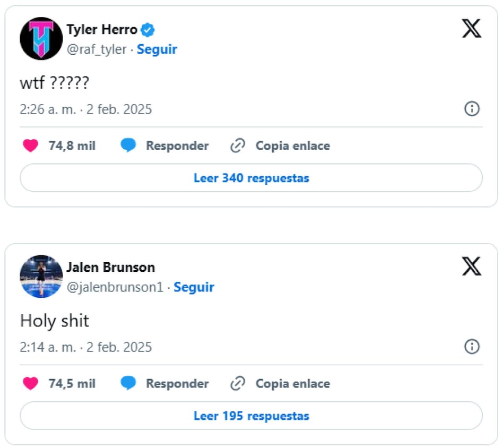
Task: Follow @raf_tyler with Seguir link
Action: [157, 49]
